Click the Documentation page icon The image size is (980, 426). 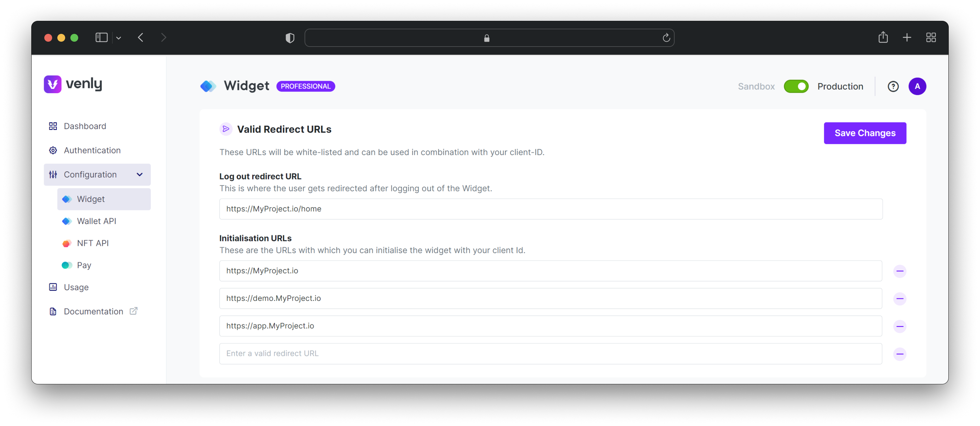[x=53, y=311]
